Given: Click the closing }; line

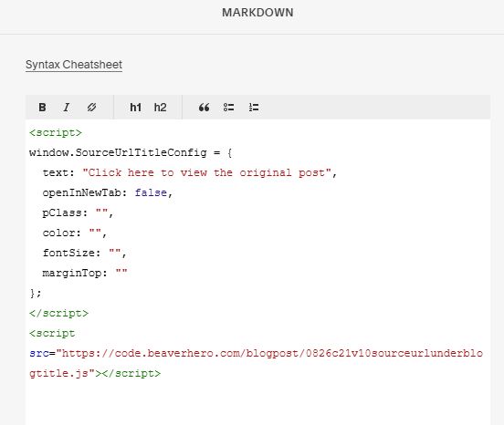Looking at the screenshot, I should [36, 293].
